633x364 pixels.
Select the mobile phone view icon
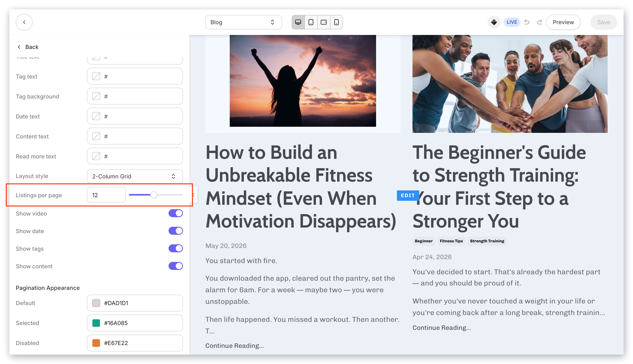336,22
